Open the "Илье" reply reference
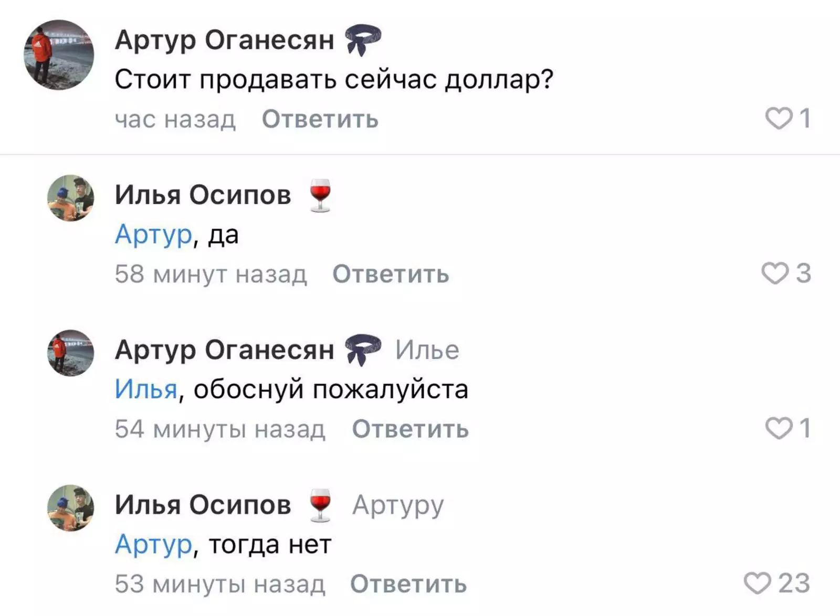The image size is (840, 616). pyautogui.click(x=427, y=350)
